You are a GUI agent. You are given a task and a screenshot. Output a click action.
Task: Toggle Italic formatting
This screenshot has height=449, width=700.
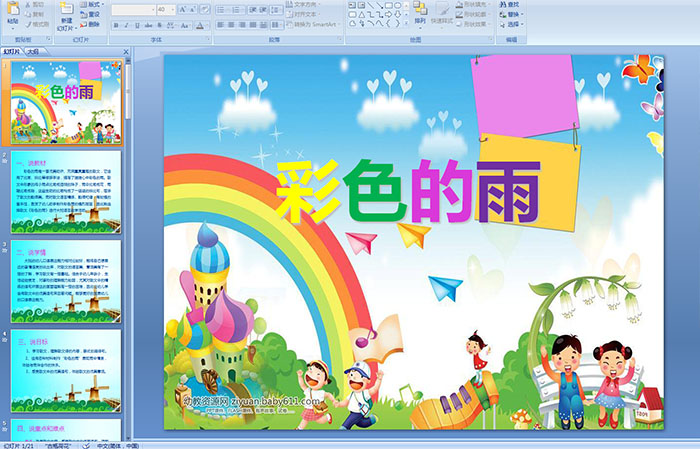126,25
